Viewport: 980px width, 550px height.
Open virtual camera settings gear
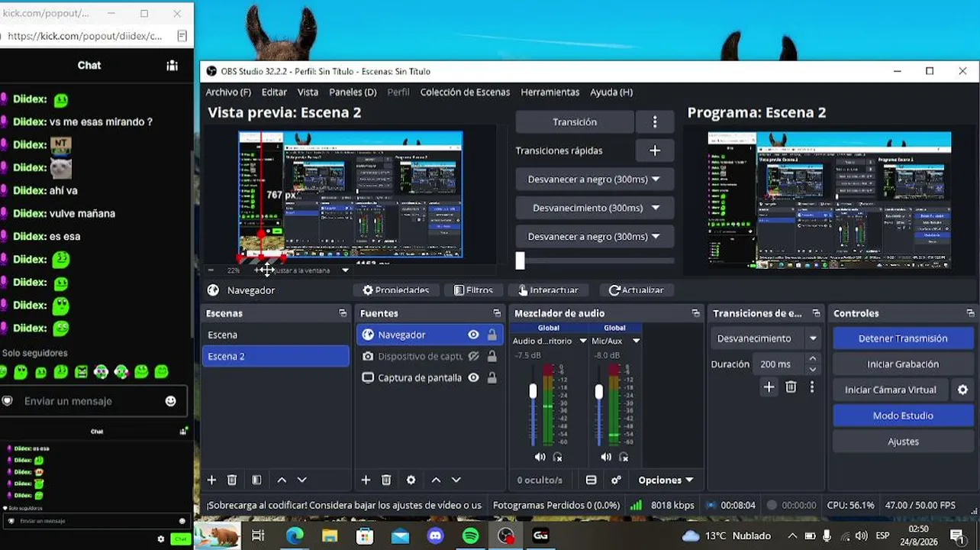(962, 390)
